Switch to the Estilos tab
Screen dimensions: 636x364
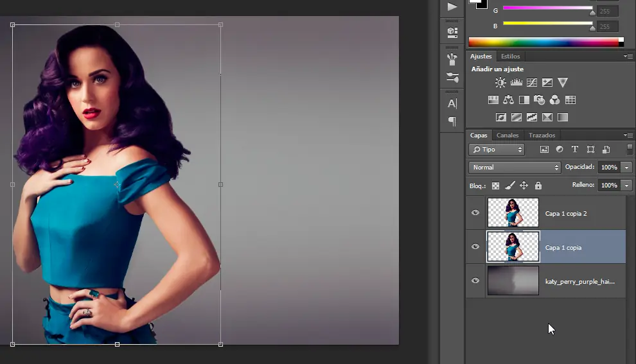(510, 56)
